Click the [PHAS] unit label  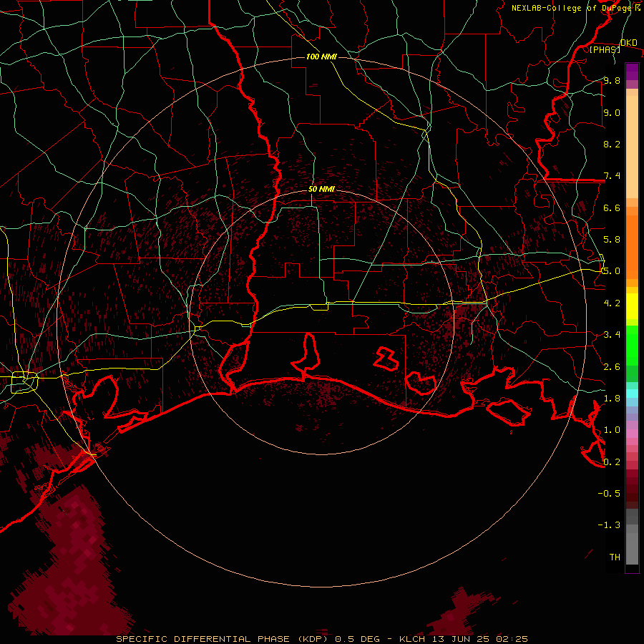pyautogui.click(x=605, y=49)
